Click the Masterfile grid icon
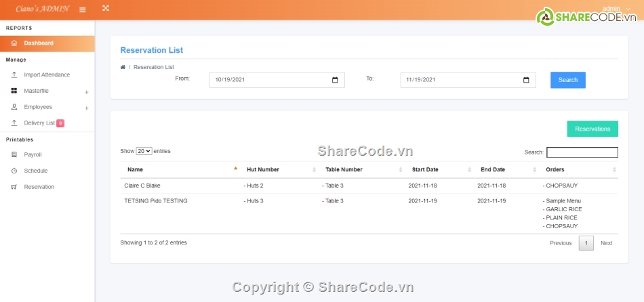This screenshot has height=302, width=644. click(14, 91)
